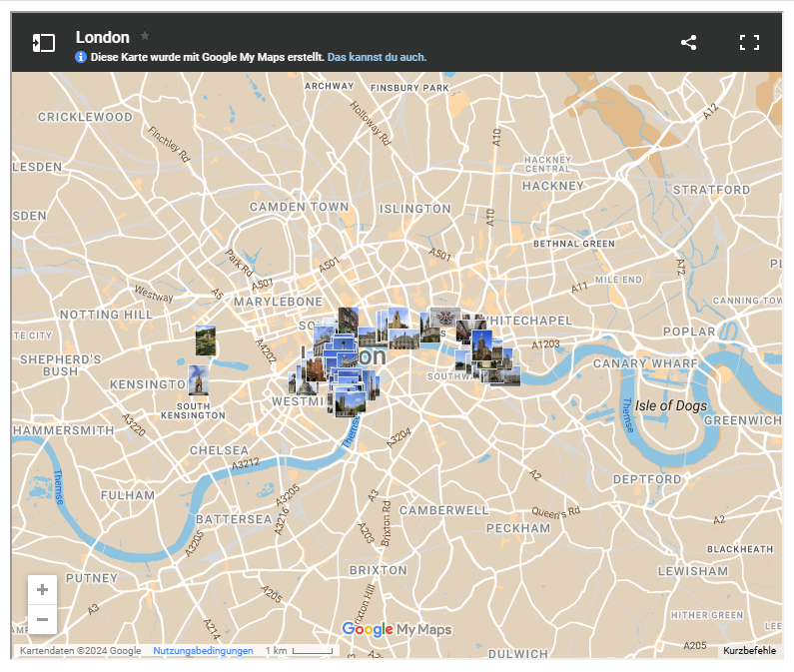
Task: Open photo marker near Notting Hill park
Action: click(206, 340)
